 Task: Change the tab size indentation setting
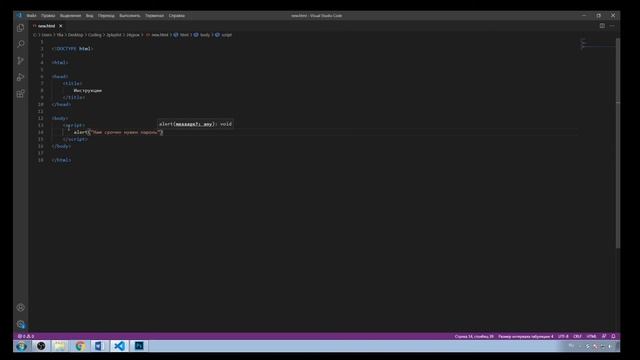pos(526,336)
